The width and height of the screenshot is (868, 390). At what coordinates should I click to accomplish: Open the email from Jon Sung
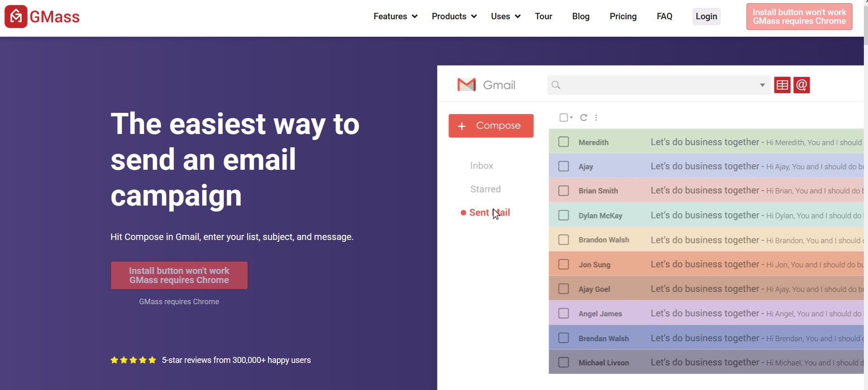click(x=706, y=264)
